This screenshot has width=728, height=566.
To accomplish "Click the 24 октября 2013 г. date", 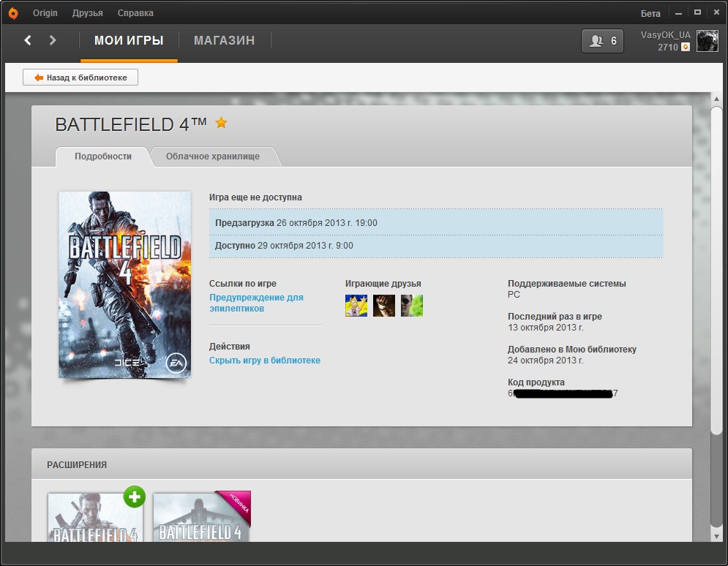I will [546, 361].
